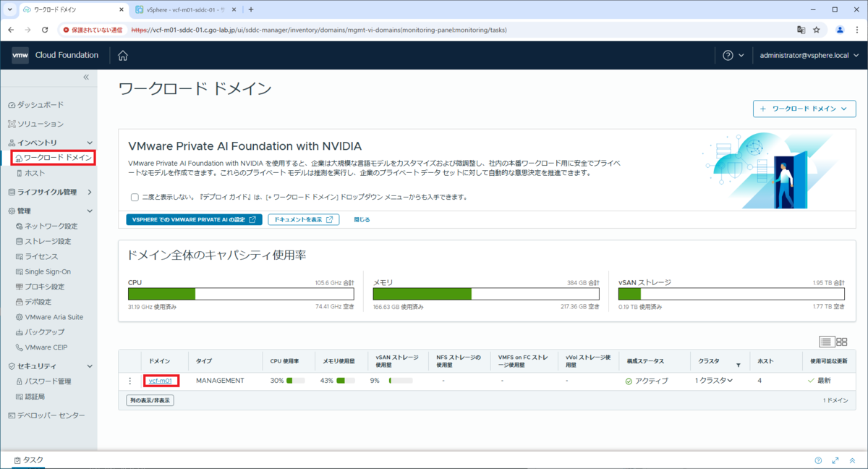Open the help question mark menu
Viewport: 868px width, 469px height.
click(733, 55)
